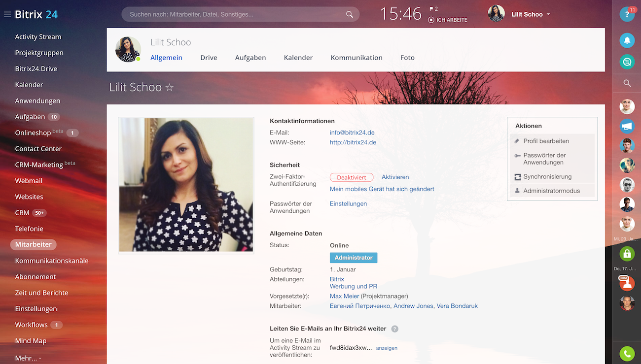The width and height of the screenshot is (641, 364).
Task: Switch to the Kalender profile tab
Action: [x=298, y=58]
